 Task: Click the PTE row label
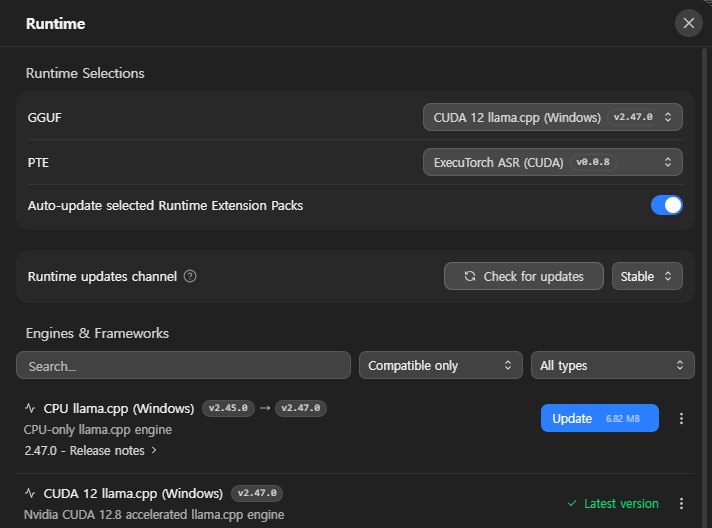tap(38, 163)
